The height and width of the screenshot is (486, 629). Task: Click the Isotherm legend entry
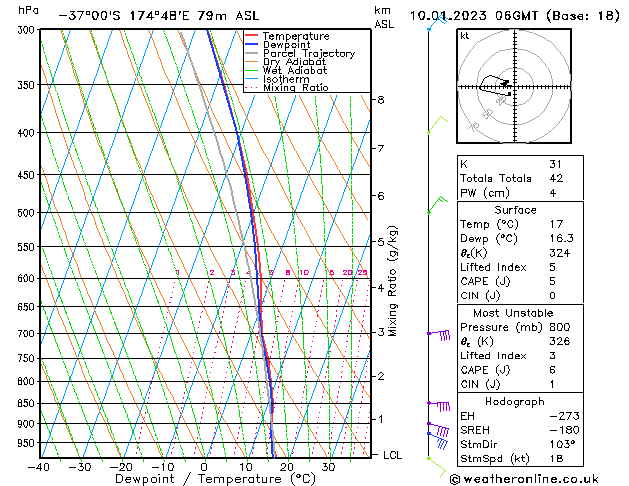point(287,79)
